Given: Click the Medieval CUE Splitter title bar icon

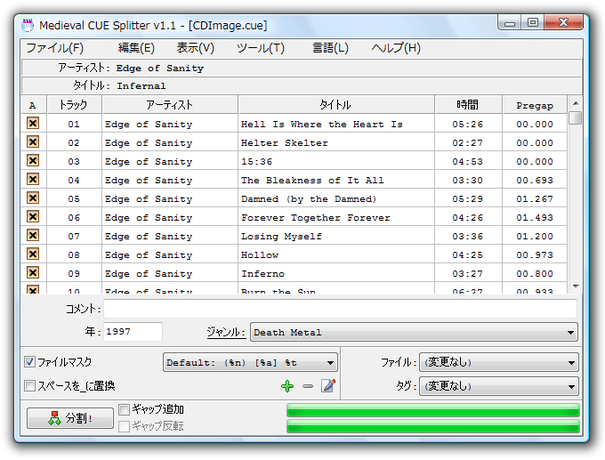Looking at the screenshot, I should 28,25.
